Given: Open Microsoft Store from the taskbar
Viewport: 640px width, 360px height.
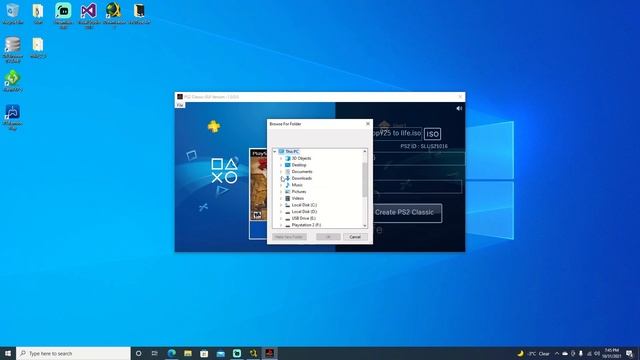Looking at the screenshot, I should tap(204, 353).
